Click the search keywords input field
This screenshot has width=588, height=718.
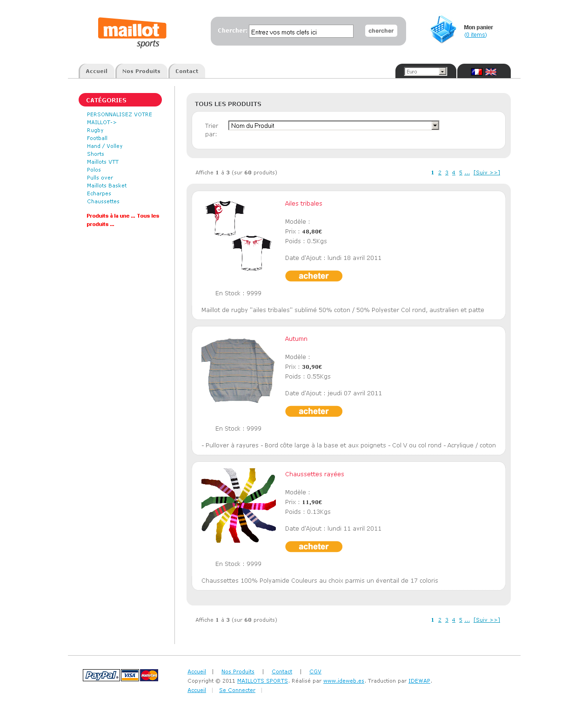coord(301,32)
